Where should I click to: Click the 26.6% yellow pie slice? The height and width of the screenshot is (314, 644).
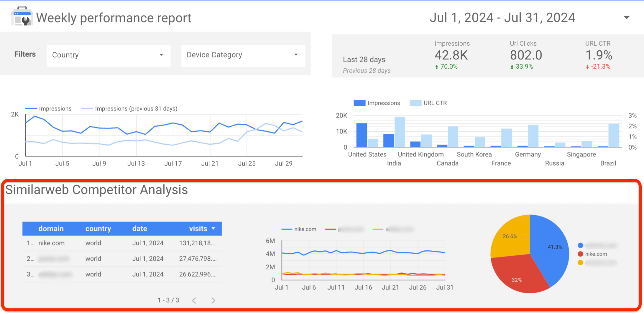(512, 237)
